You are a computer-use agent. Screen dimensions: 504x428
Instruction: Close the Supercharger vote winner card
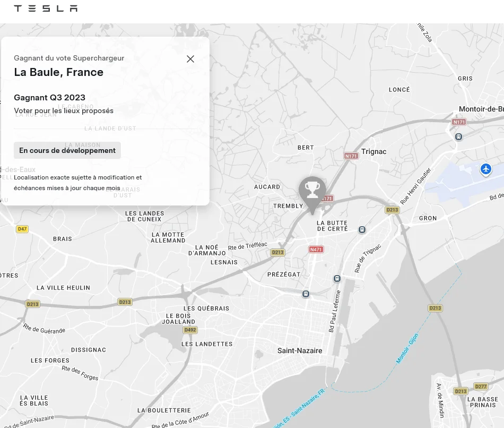190,59
